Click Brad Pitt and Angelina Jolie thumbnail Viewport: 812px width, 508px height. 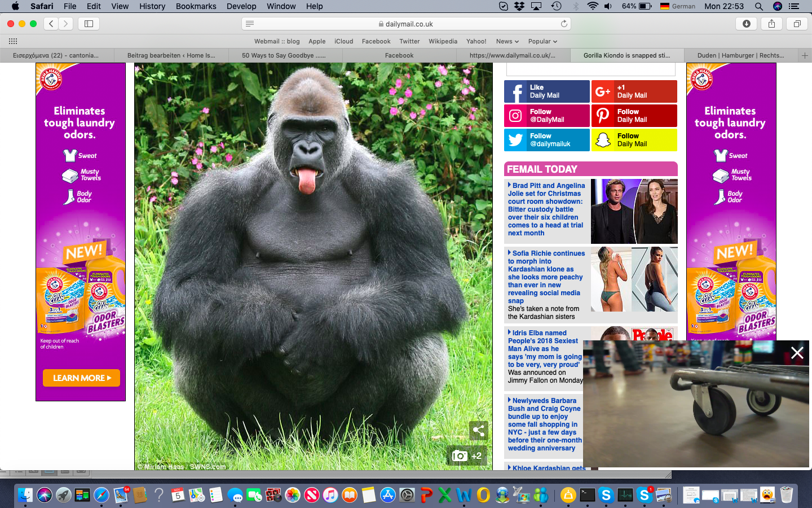pos(634,211)
